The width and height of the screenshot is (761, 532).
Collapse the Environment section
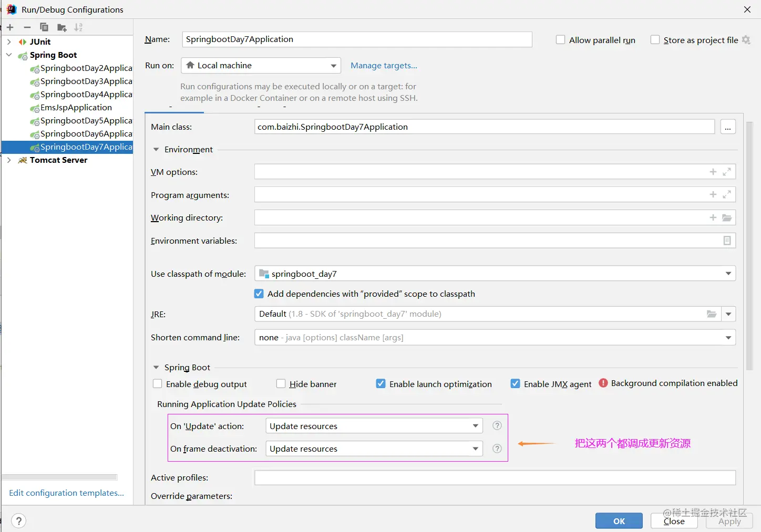click(x=156, y=149)
